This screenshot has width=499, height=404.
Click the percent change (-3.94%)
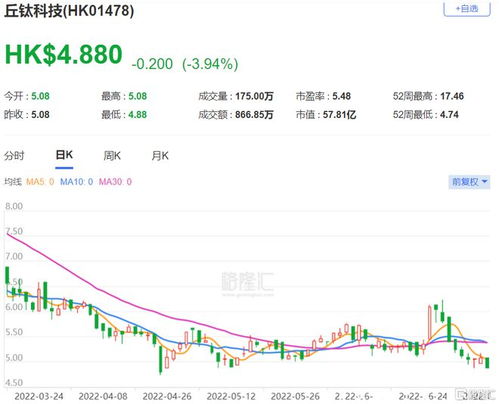point(210,64)
